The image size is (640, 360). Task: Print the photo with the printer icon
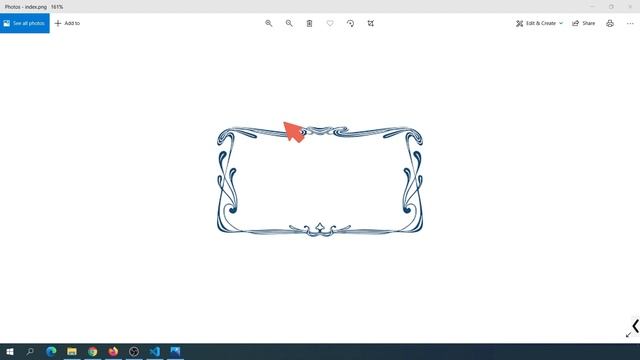[x=610, y=23]
